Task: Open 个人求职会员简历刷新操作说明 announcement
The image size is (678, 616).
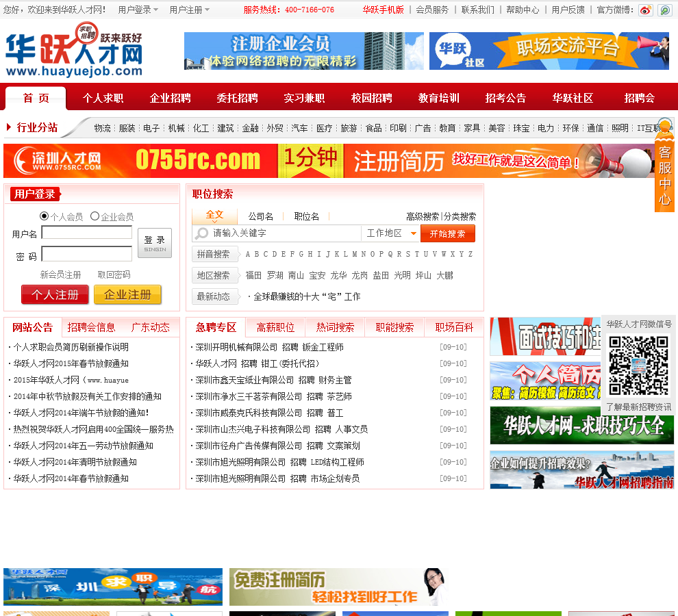Action: 71,347
